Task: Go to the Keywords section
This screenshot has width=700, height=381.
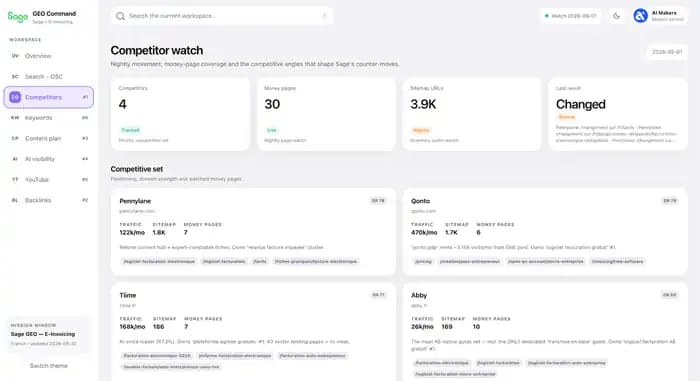Action: 49,117
